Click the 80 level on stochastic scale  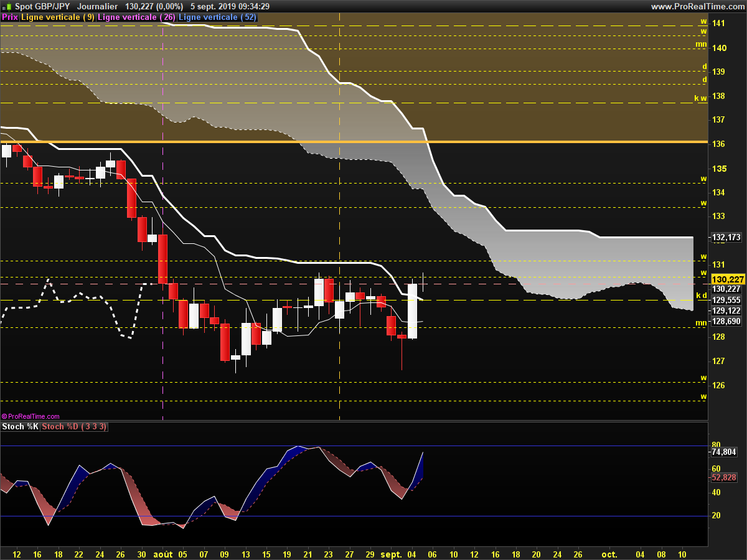pos(716,445)
